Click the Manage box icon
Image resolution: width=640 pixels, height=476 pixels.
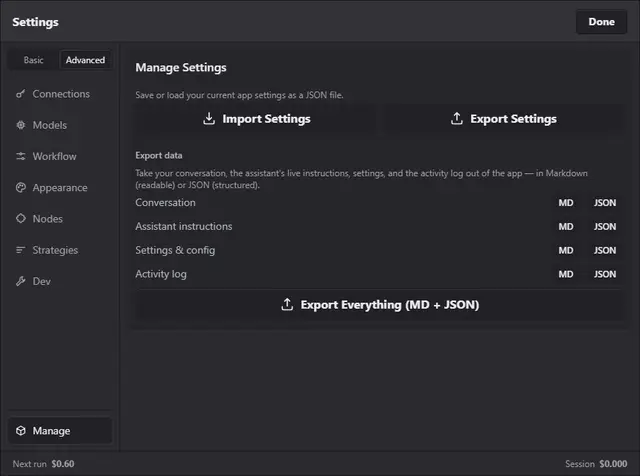(20, 431)
